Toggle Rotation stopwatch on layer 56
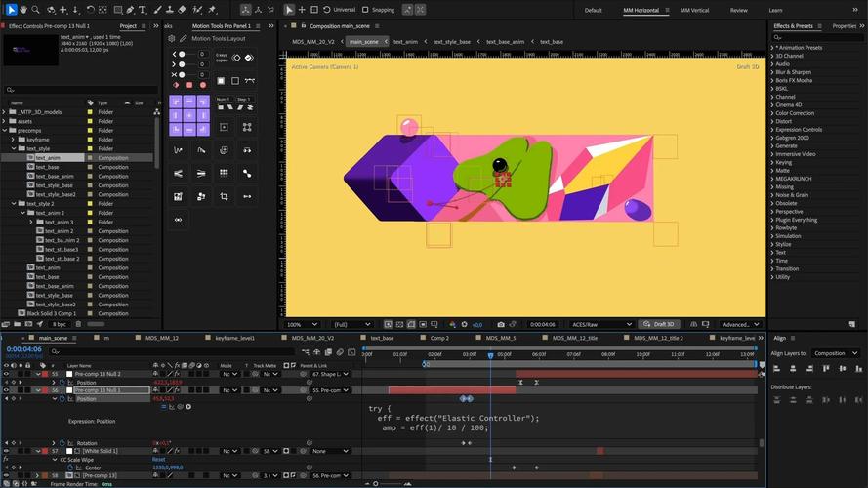The width and height of the screenshot is (868, 488). tap(62, 443)
